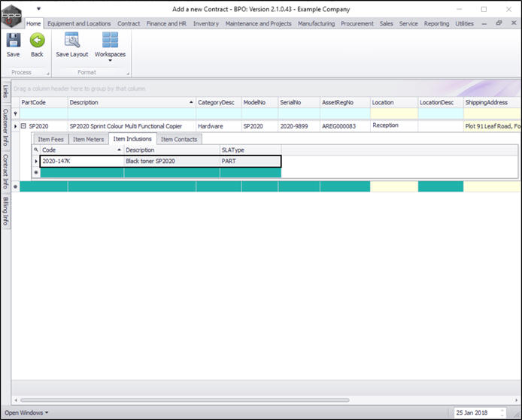Open the Open Windows dropdown
522x420 pixels.
click(x=26, y=412)
